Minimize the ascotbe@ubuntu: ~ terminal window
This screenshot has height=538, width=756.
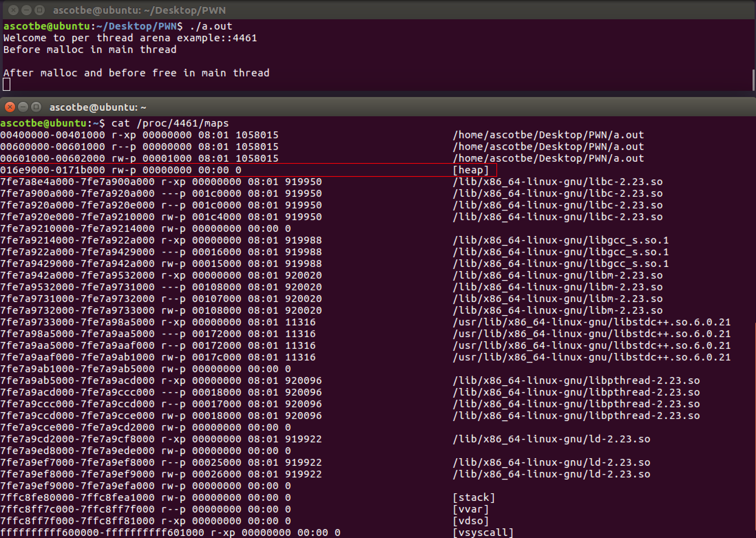tap(23, 107)
